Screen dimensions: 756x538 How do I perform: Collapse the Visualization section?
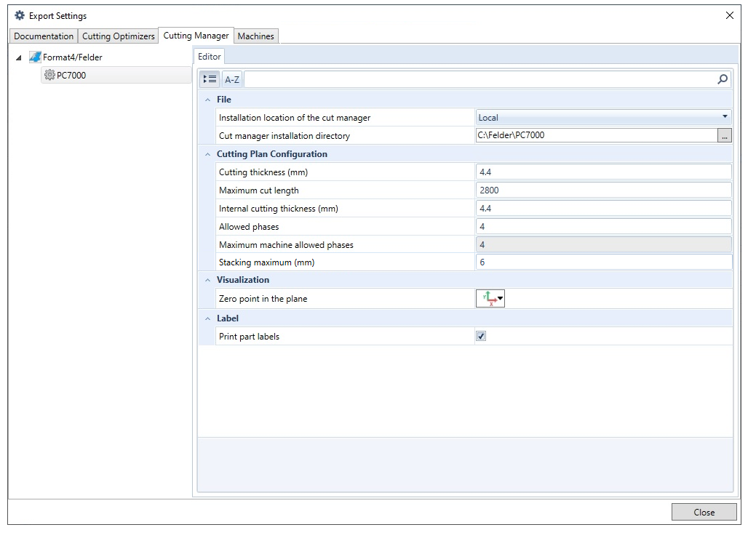pyautogui.click(x=208, y=280)
